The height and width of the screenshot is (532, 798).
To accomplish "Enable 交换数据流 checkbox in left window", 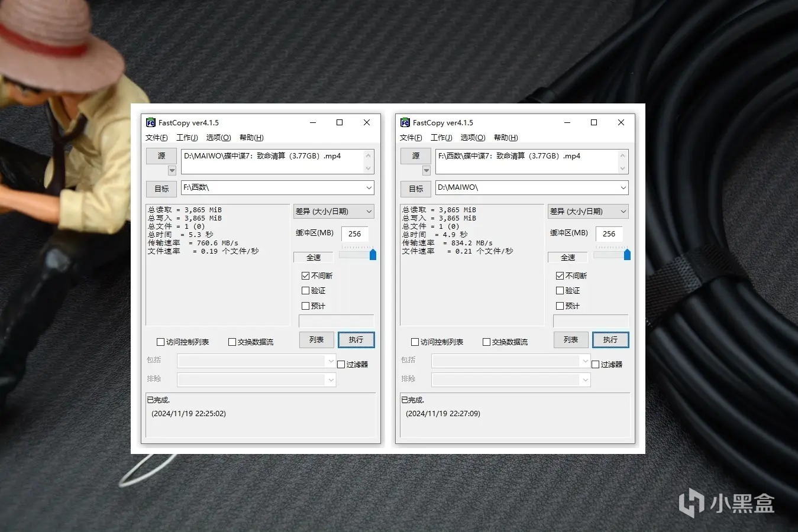I will [x=232, y=342].
